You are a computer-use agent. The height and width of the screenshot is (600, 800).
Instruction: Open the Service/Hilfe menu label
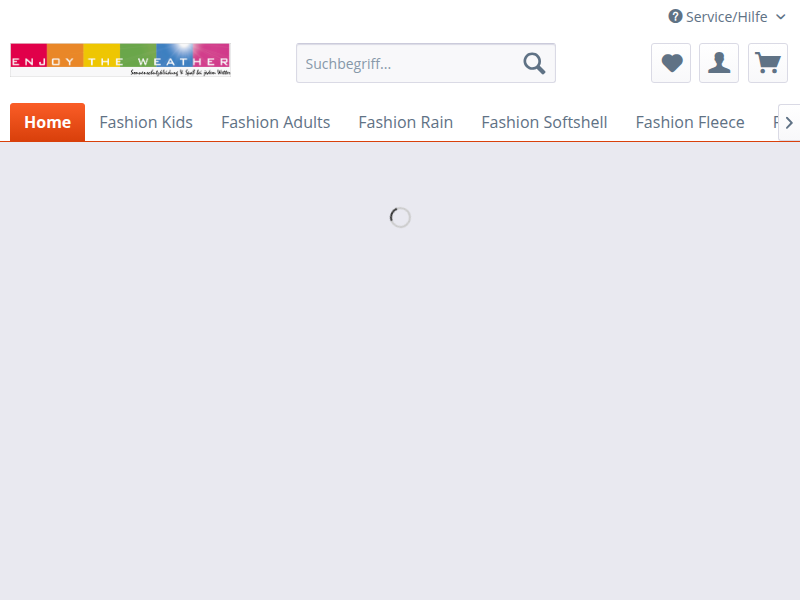coord(726,17)
